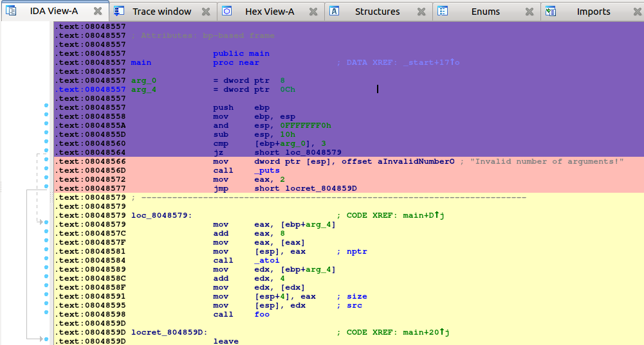Close the Enums tab
The image size is (644, 345).
529,12
